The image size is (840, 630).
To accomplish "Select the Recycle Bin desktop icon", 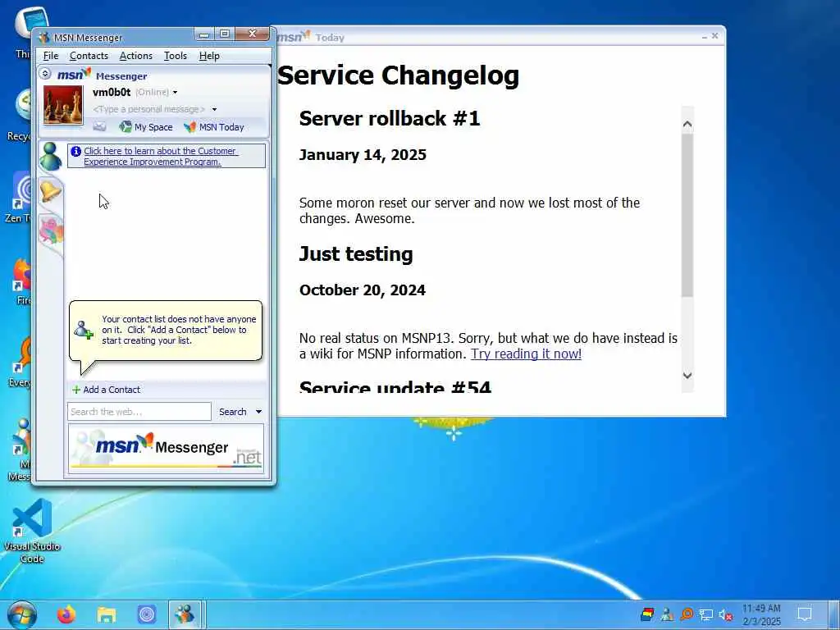I will pos(20,116).
